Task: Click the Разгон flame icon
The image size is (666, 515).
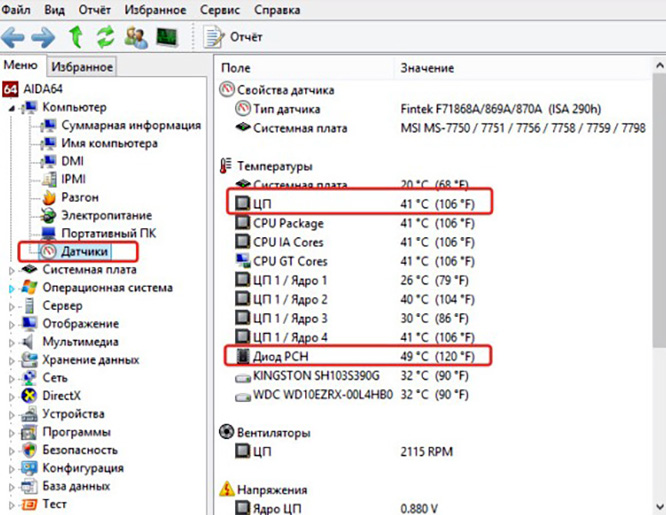Action: coord(49,197)
